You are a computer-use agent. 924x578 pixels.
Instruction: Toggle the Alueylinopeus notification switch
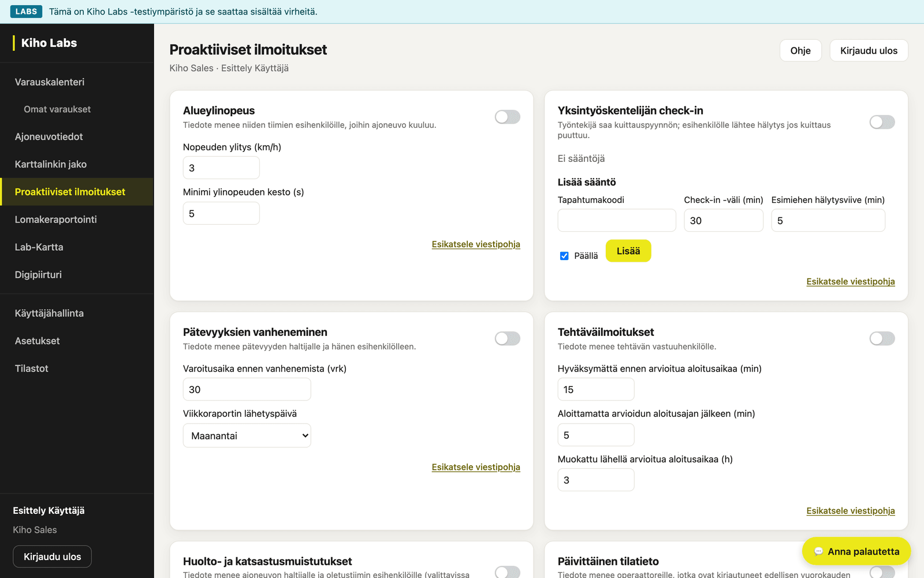(508, 117)
